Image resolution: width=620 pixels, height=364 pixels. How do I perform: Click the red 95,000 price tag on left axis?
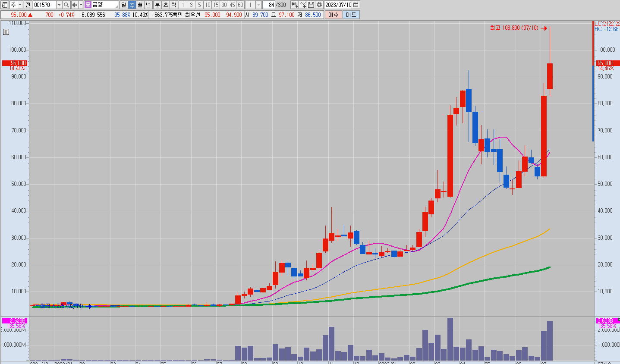pyautogui.click(x=15, y=63)
